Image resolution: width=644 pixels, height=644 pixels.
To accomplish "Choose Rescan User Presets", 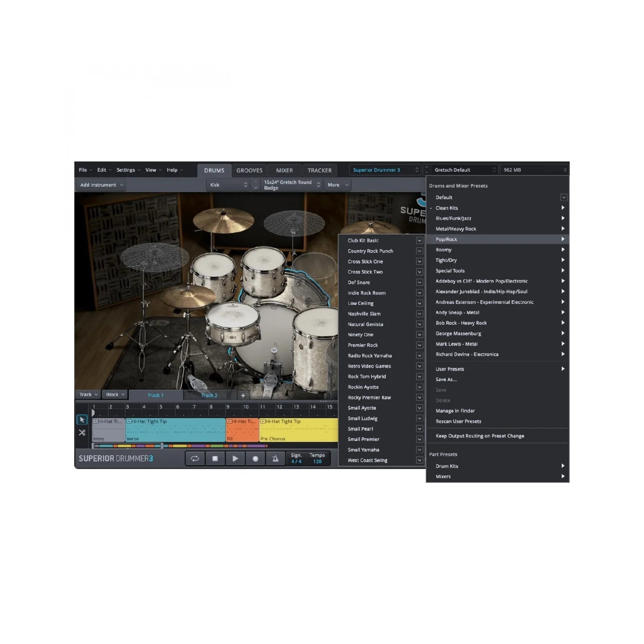I will click(459, 421).
